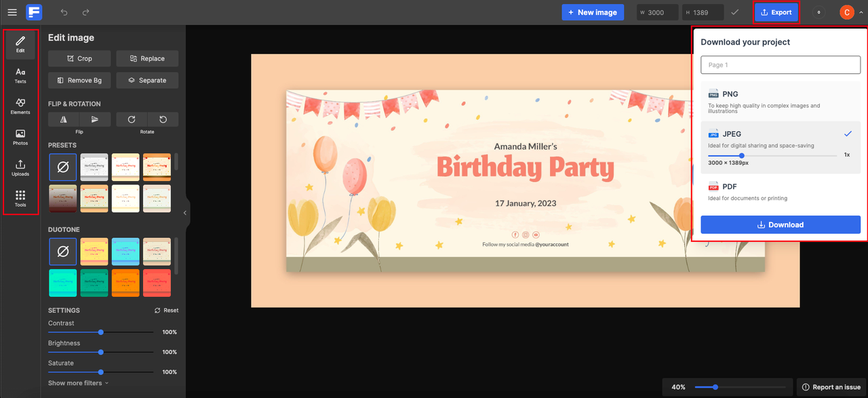Open the Tools sidebar tab
868x398 pixels.
click(20, 198)
